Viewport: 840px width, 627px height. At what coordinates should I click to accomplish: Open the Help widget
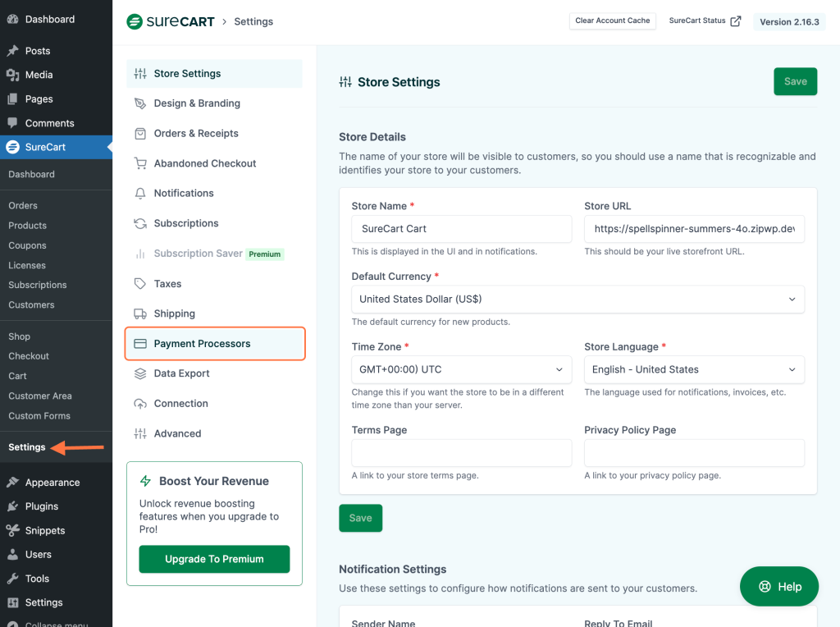[x=778, y=586]
